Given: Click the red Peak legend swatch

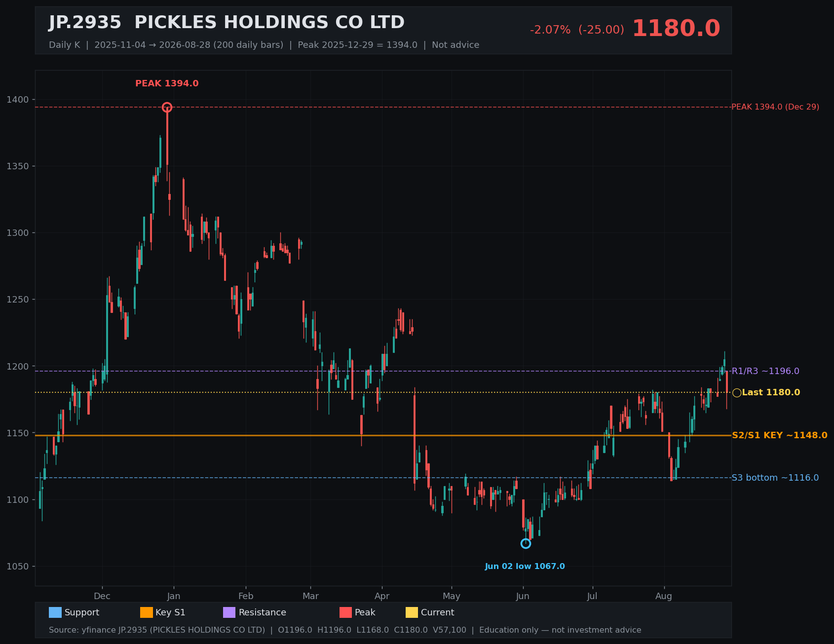Looking at the screenshot, I should [x=346, y=612].
